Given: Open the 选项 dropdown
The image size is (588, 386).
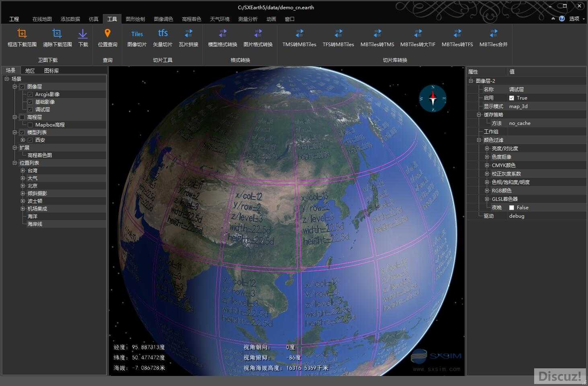Looking at the screenshot, I should click(x=577, y=18).
